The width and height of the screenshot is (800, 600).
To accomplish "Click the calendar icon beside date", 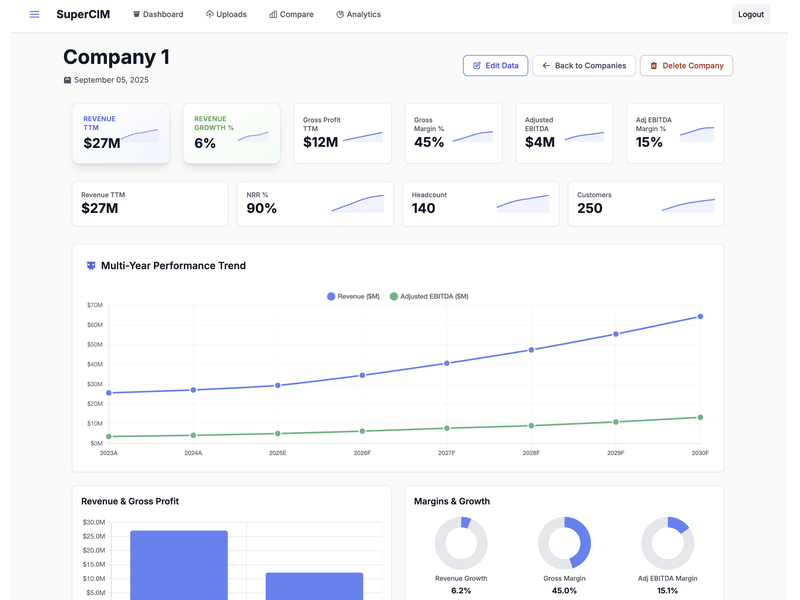I will coord(67,80).
